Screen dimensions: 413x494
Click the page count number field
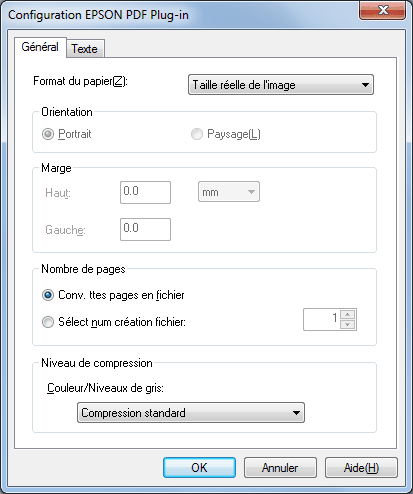(x=322, y=319)
